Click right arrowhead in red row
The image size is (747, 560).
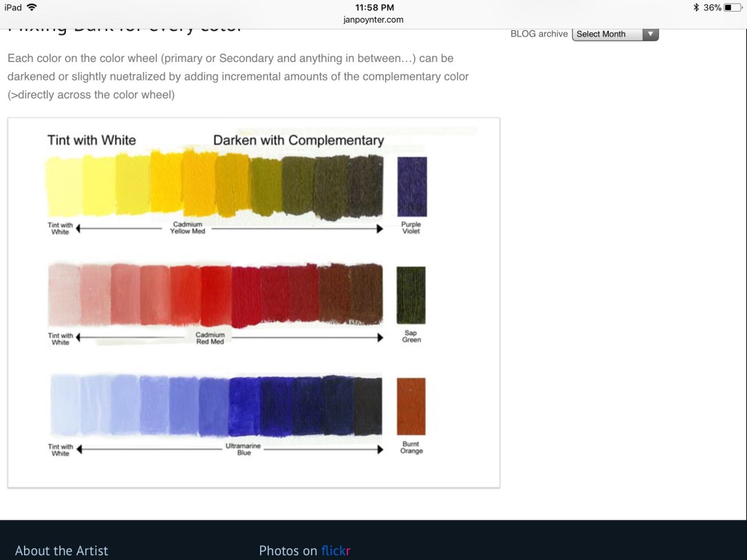click(x=379, y=338)
